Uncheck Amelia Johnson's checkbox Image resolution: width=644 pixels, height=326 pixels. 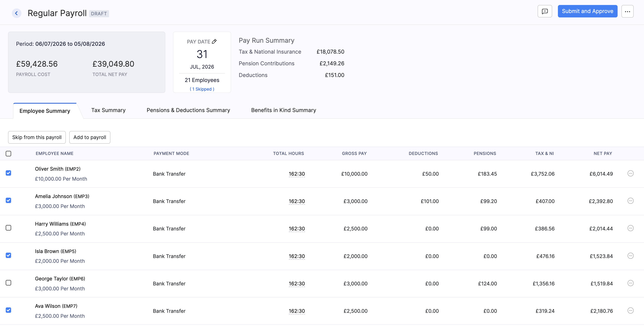(x=8, y=200)
